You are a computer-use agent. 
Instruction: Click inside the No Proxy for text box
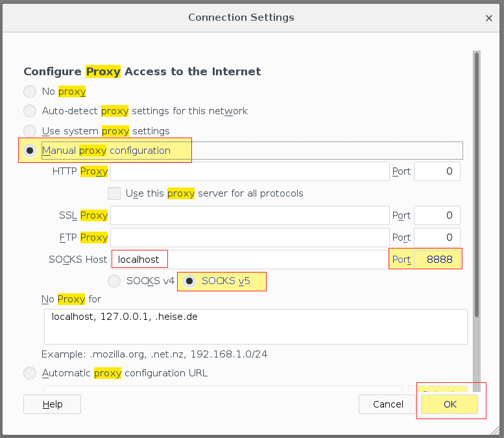[x=256, y=326]
